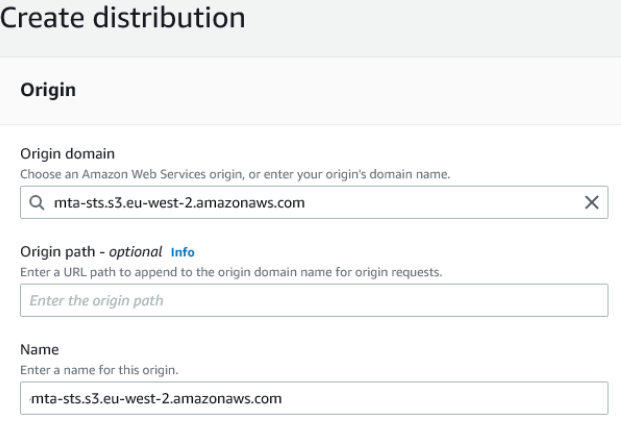Focus the Origin domain search field
The height and width of the screenshot is (423, 621).
click(x=314, y=202)
